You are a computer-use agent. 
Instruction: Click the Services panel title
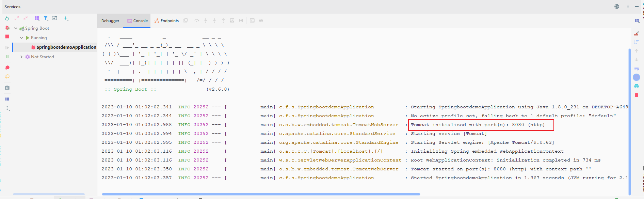click(x=12, y=6)
